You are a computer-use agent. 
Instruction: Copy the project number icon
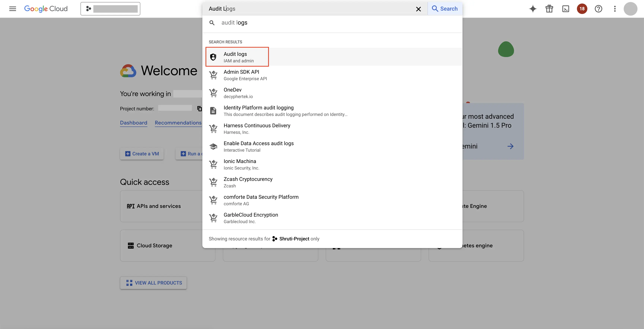tap(199, 109)
